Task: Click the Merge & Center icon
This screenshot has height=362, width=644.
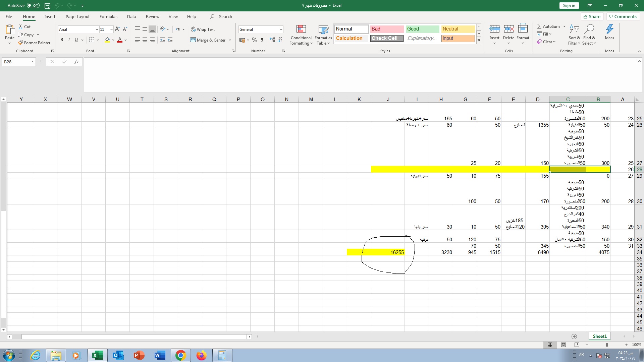Action: 193,40
